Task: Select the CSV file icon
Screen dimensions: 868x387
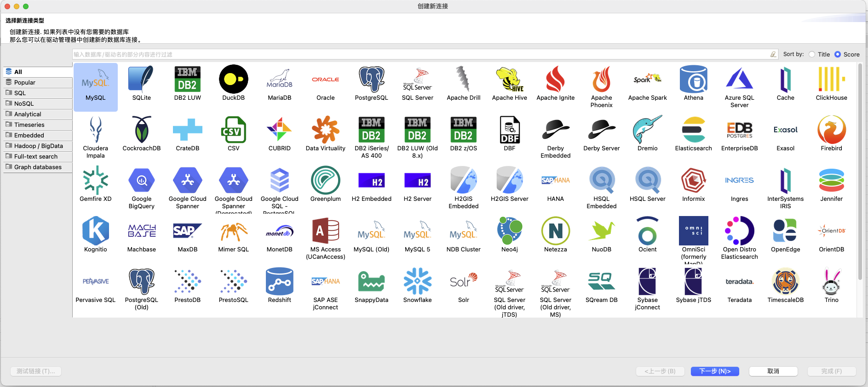Action: (x=234, y=130)
